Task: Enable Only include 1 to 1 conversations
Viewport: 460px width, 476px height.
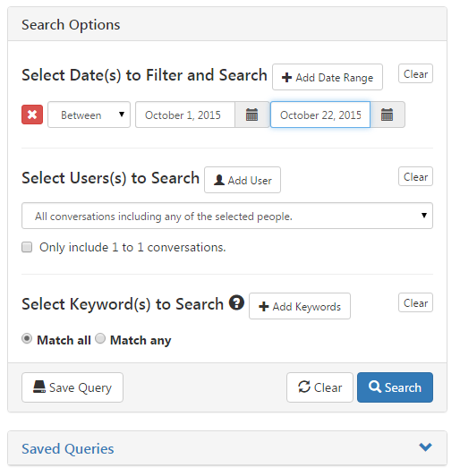Action: coord(27,248)
